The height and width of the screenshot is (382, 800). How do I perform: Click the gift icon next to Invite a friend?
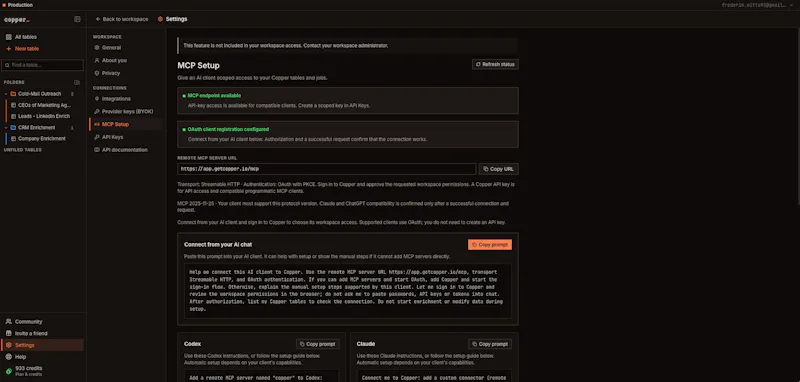(9, 334)
